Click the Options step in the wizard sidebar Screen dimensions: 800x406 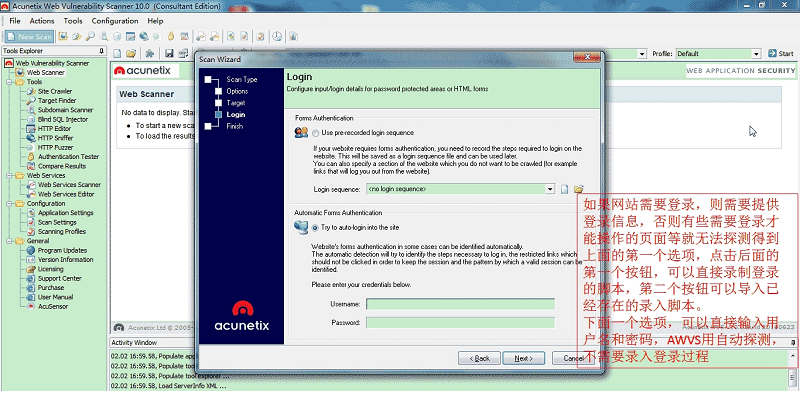[237, 91]
